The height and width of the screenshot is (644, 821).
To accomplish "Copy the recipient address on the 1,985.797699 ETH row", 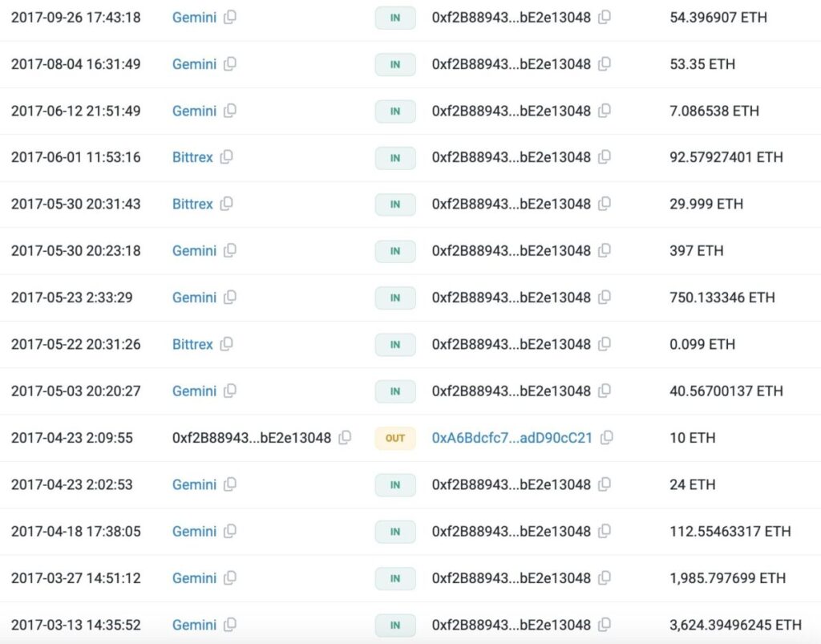I will tap(605, 578).
